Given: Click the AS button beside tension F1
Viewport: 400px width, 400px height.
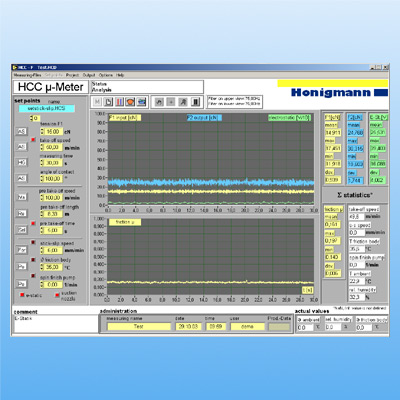Looking at the screenshot, I should pos(22,132).
